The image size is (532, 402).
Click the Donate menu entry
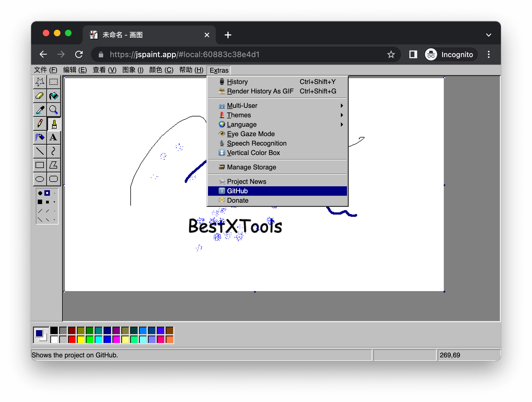(277, 200)
